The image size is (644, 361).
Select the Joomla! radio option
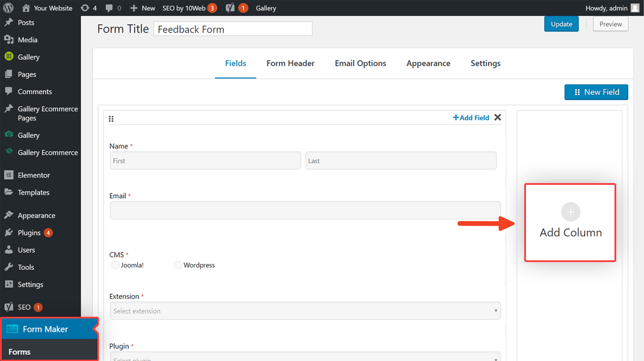[x=115, y=265]
